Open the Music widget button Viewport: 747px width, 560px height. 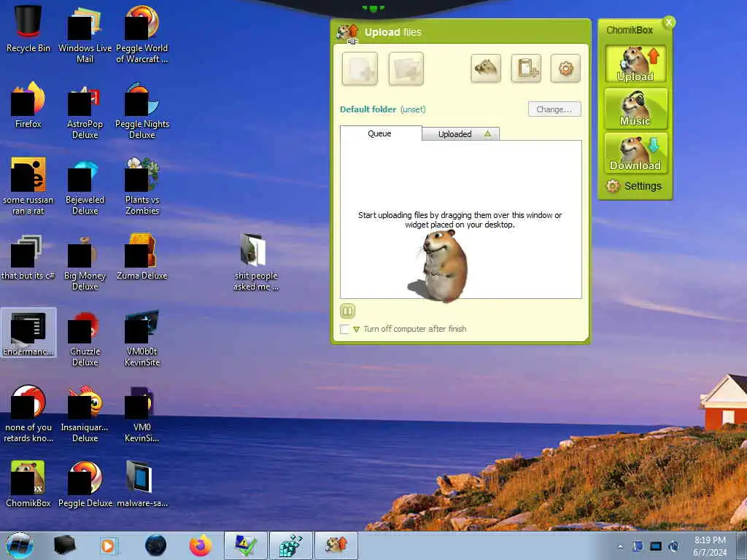coord(635,109)
